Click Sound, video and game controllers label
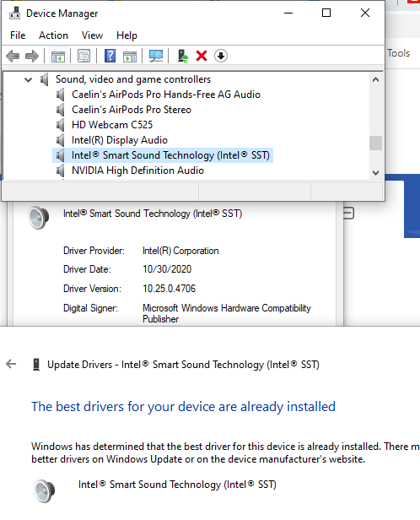Viewport: 420px width, 520px height. (x=133, y=79)
